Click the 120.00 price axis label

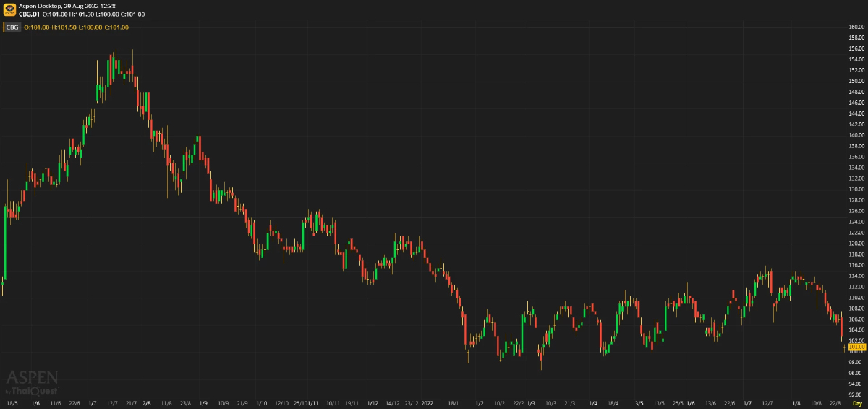[x=856, y=244]
